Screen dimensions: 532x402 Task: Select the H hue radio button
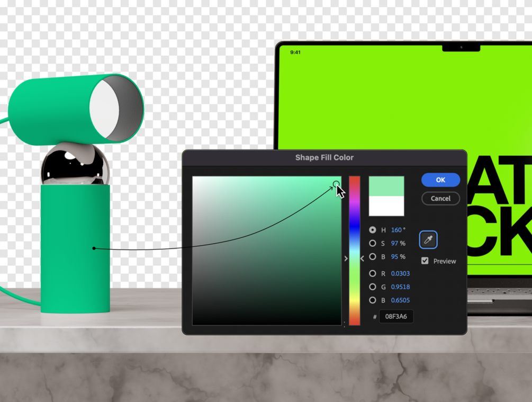click(373, 230)
